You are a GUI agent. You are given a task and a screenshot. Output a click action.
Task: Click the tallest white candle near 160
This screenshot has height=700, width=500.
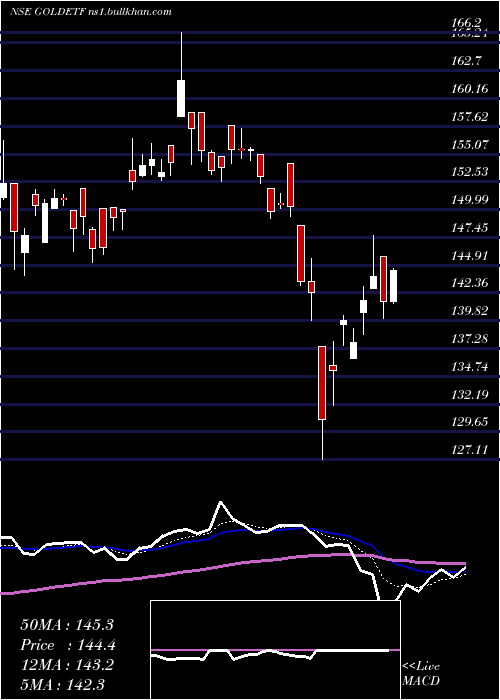coord(181,98)
